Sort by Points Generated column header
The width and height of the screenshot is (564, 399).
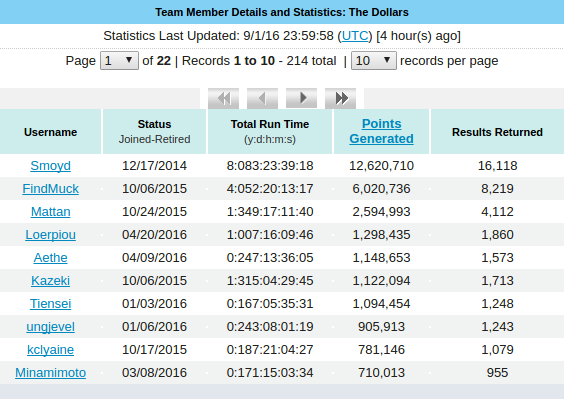click(381, 131)
